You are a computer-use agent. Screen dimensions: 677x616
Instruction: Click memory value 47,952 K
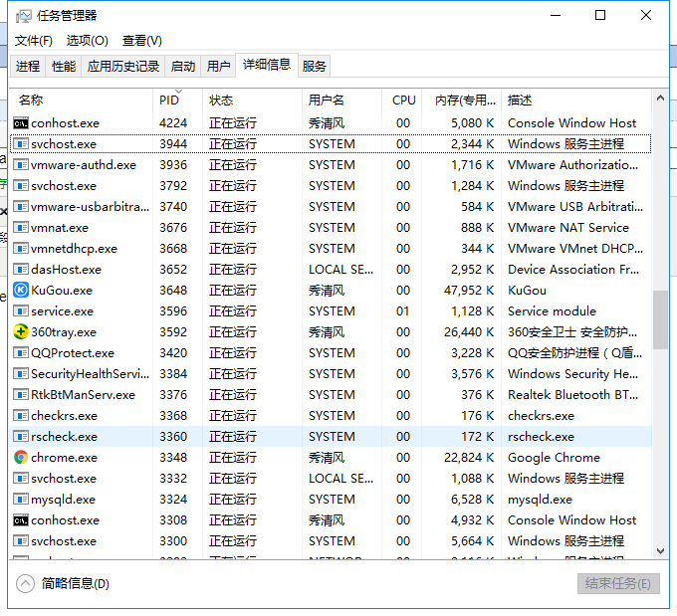[469, 290]
